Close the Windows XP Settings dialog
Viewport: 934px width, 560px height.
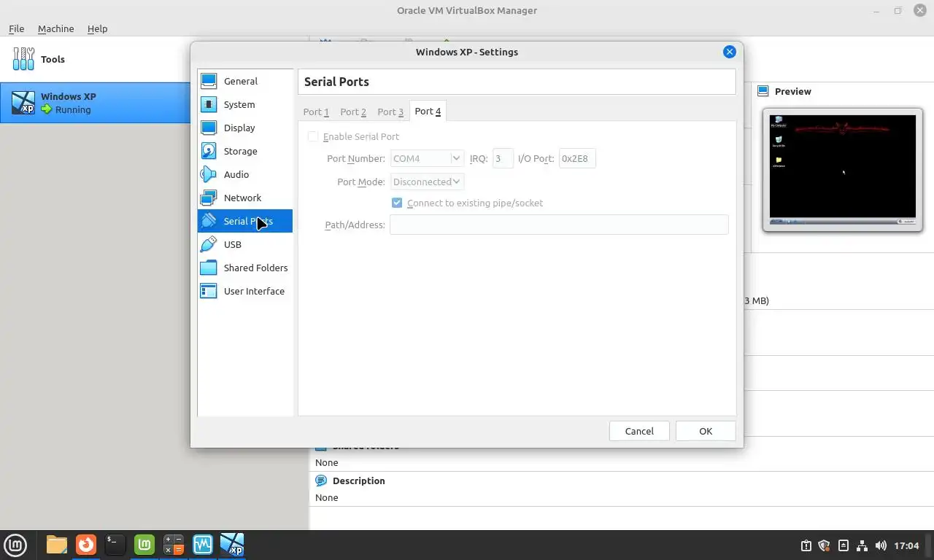729,52
